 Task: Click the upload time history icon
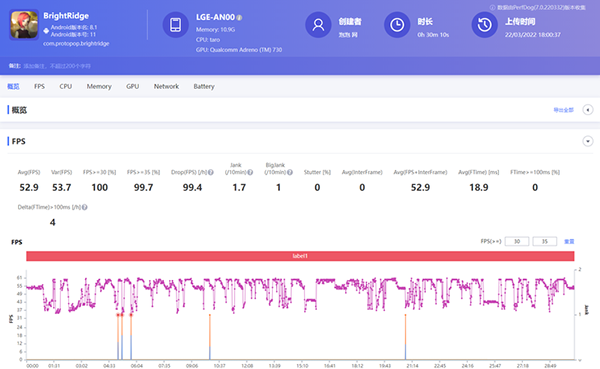[484, 25]
